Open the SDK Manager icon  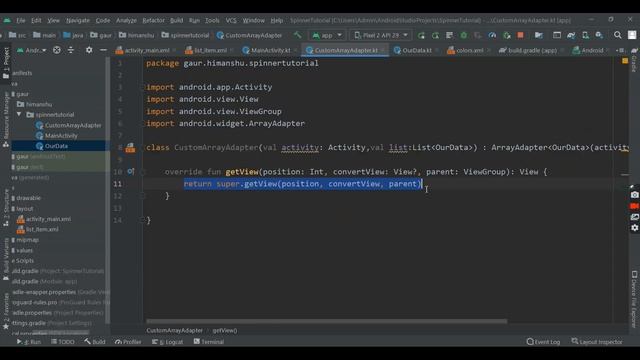click(x=599, y=36)
